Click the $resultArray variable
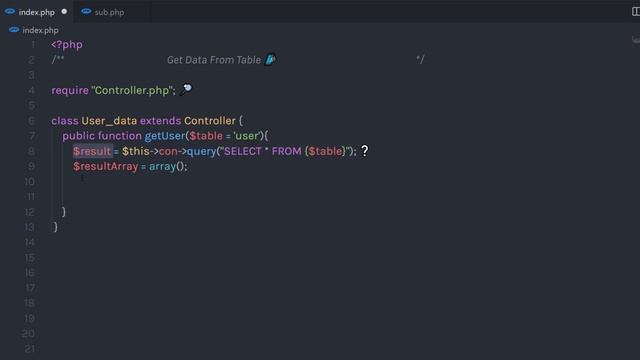This screenshot has height=360, width=640. (106, 167)
